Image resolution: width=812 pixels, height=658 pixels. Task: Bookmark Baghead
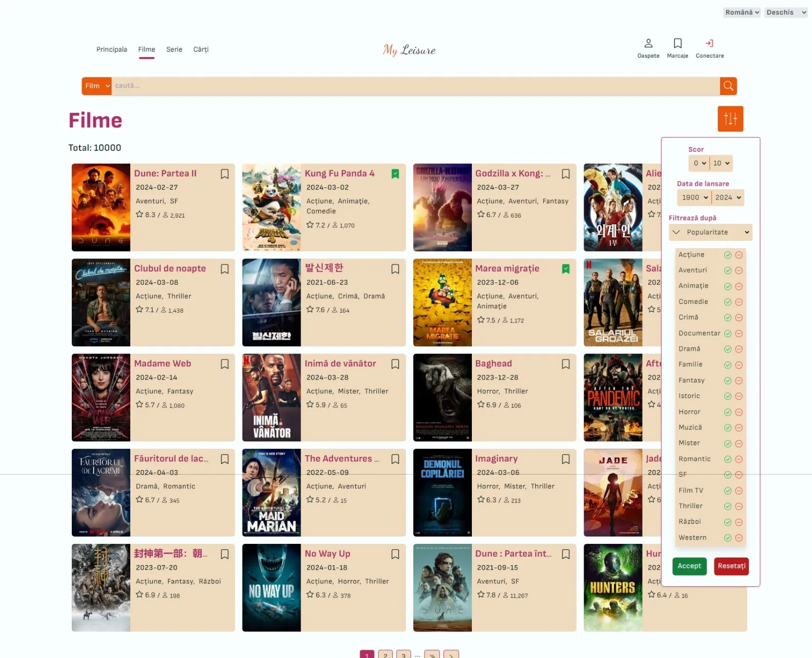566,364
